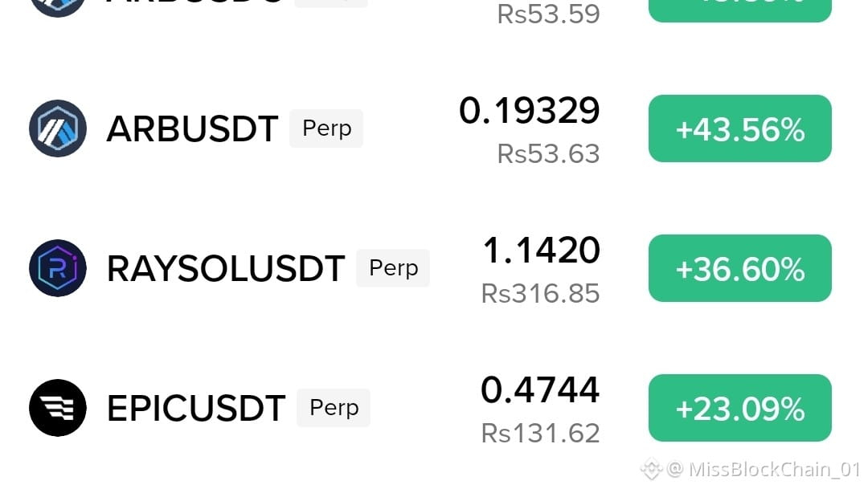Toggle the +43.56% change badge
This screenshot has width=868, height=489.
(x=739, y=128)
